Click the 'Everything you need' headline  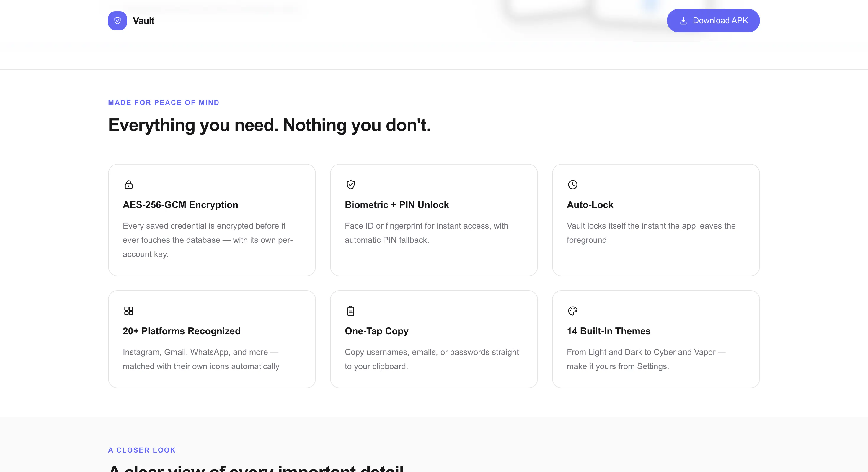269,125
